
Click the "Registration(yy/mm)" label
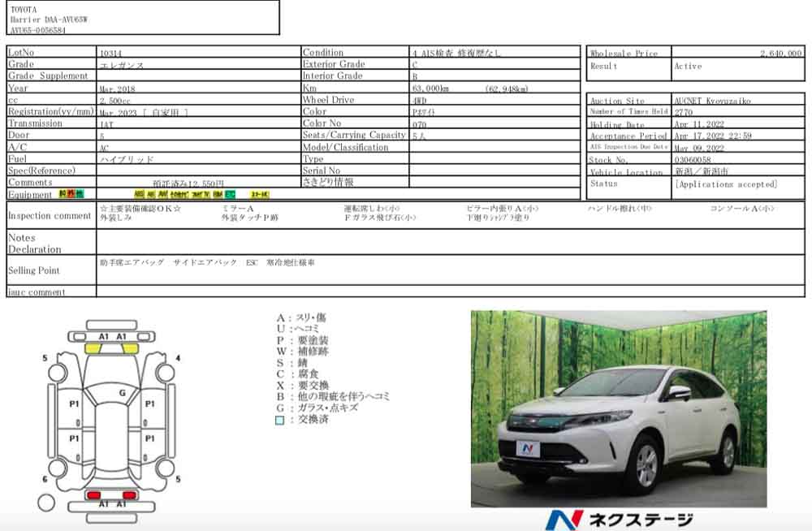point(50,111)
